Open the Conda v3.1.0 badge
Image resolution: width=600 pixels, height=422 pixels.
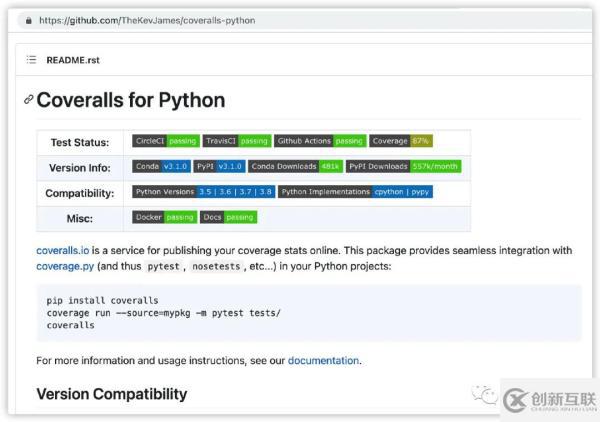[161, 166]
